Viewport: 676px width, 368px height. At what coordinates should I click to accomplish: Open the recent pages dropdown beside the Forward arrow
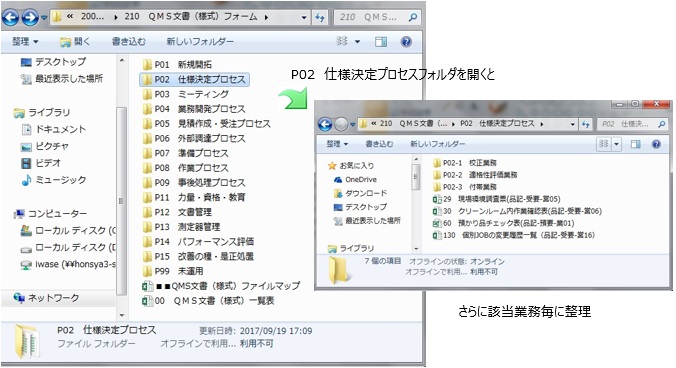pyautogui.click(x=44, y=18)
